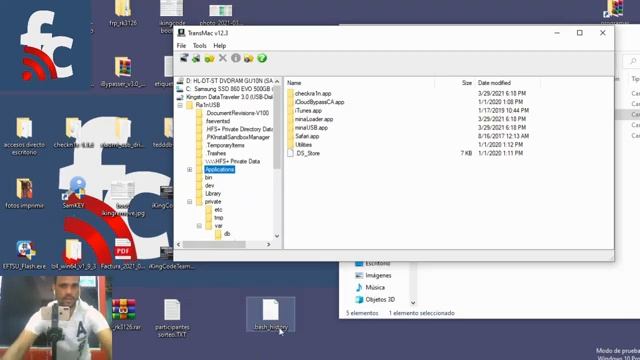
Task: Select the TemporaryItems folder in tree
Action: click(225, 145)
